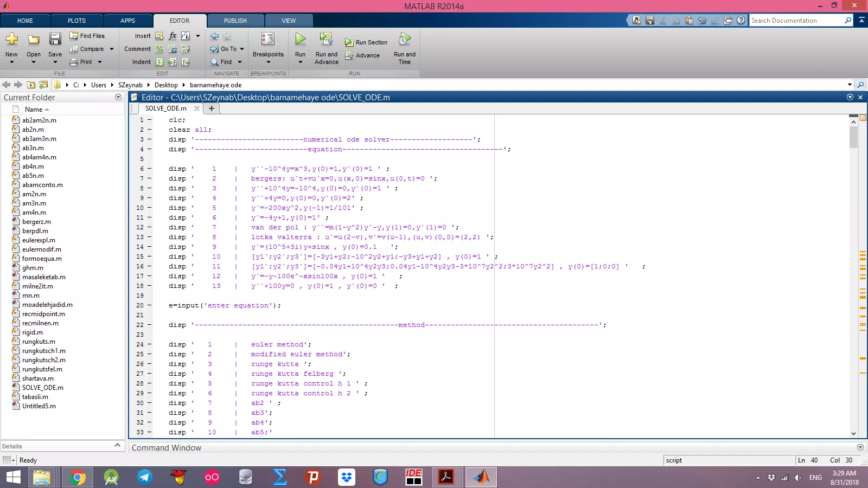The image size is (868, 488).
Task: Open the address bar path history dropdown
Action: point(850,85)
